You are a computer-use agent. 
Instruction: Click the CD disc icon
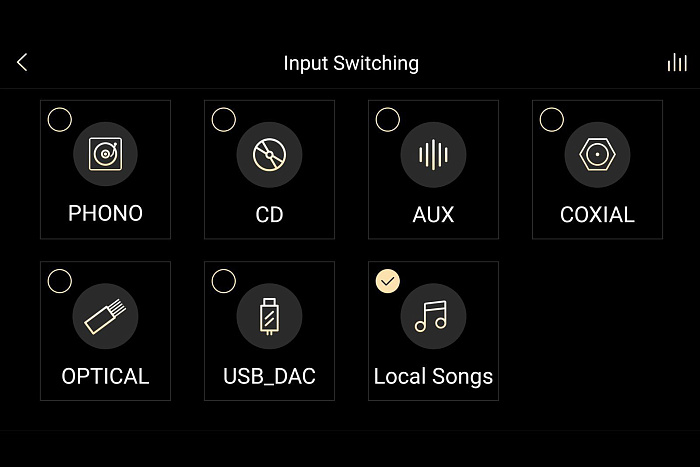tap(269, 154)
